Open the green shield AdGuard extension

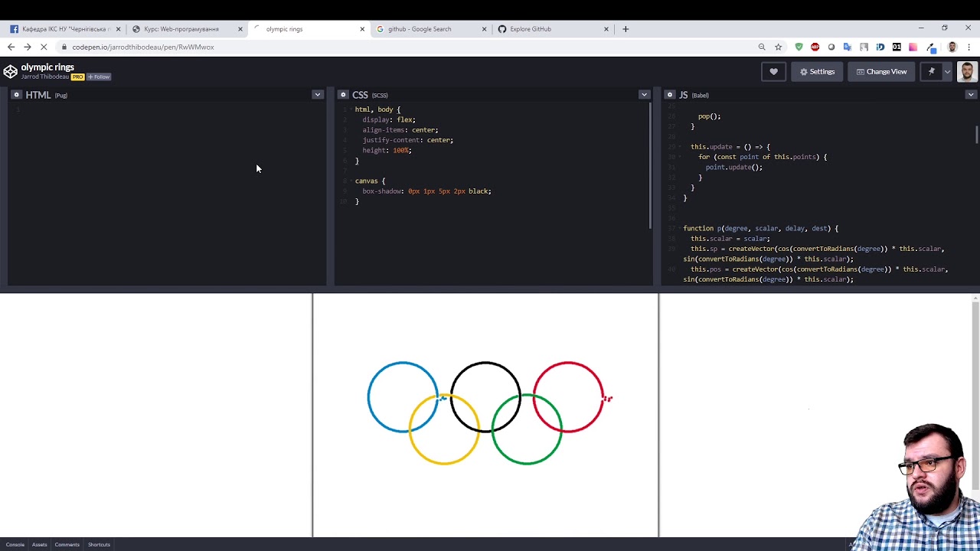[x=799, y=47]
